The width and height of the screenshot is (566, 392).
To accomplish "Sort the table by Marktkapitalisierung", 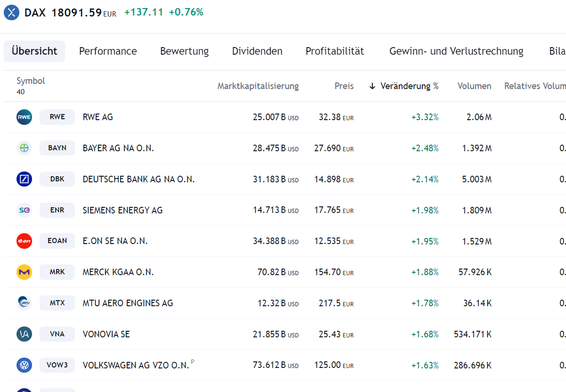I will 258,86.
